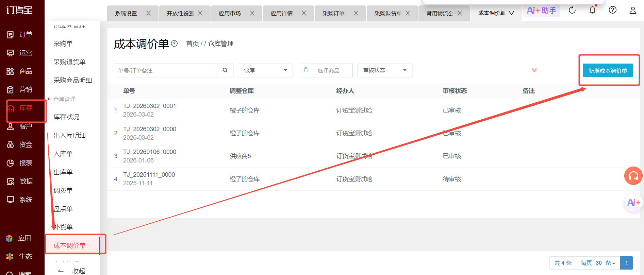Switch to the 系统设置 tab
Screen dimensions: 644x275
tap(126, 13)
